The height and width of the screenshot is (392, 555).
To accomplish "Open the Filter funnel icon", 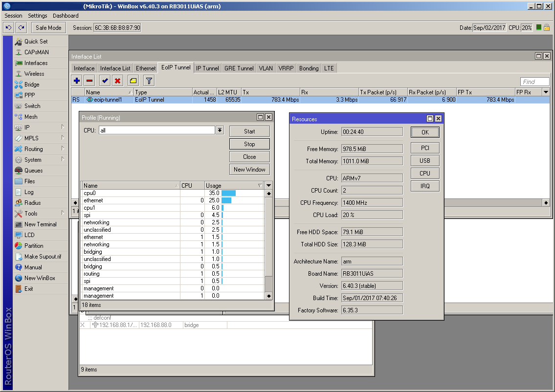I will [149, 81].
